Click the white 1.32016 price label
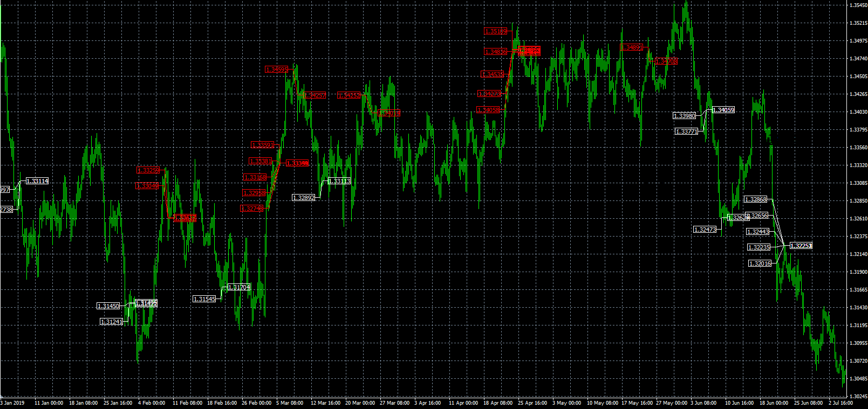868x409 pixels. [x=760, y=264]
